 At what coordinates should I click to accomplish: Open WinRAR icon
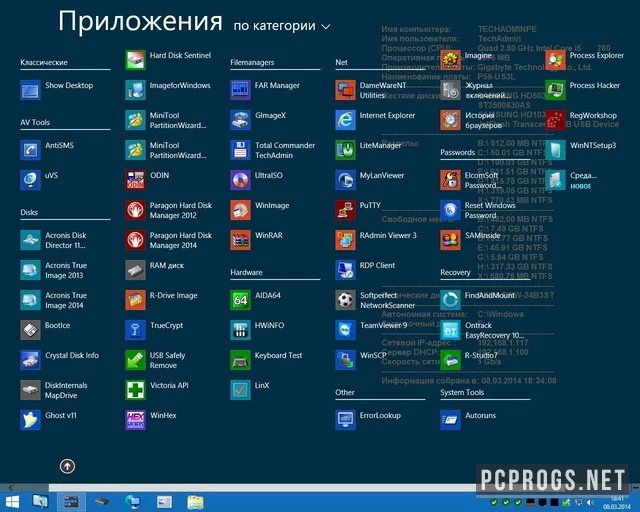point(240,240)
